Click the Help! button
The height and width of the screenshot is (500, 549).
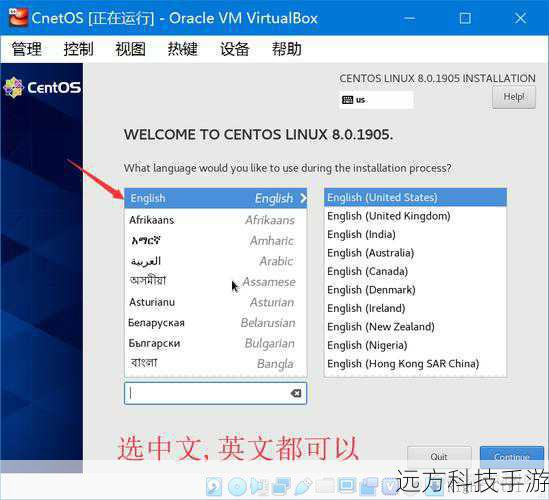tap(514, 97)
